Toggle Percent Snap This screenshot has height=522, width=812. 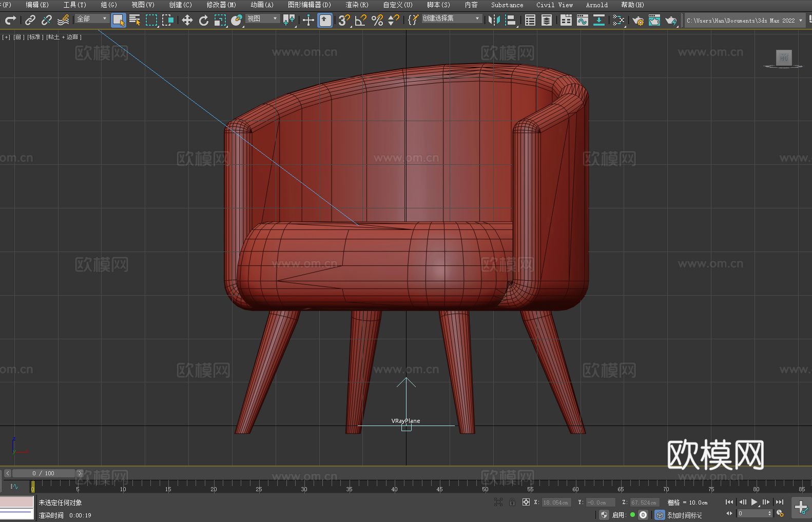click(x=377, y=20)
